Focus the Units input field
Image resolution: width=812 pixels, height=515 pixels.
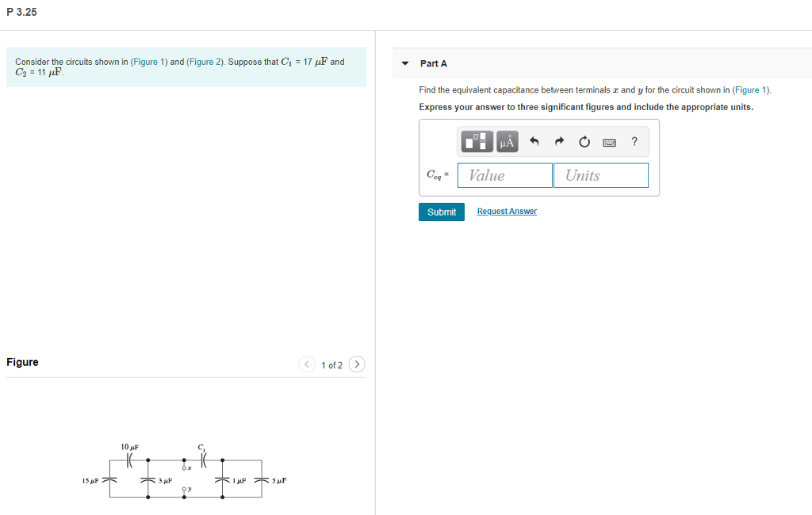tap(601, 175)
